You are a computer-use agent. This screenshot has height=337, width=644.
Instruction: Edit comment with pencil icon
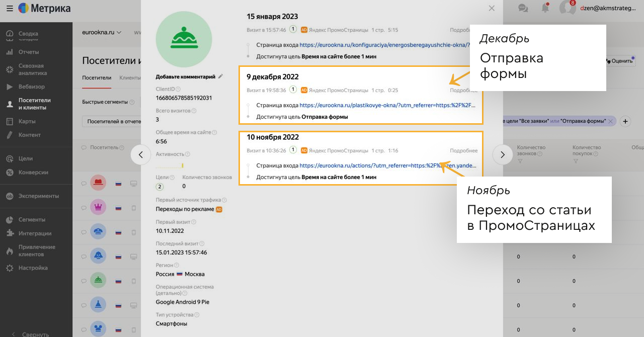(220, 76)
